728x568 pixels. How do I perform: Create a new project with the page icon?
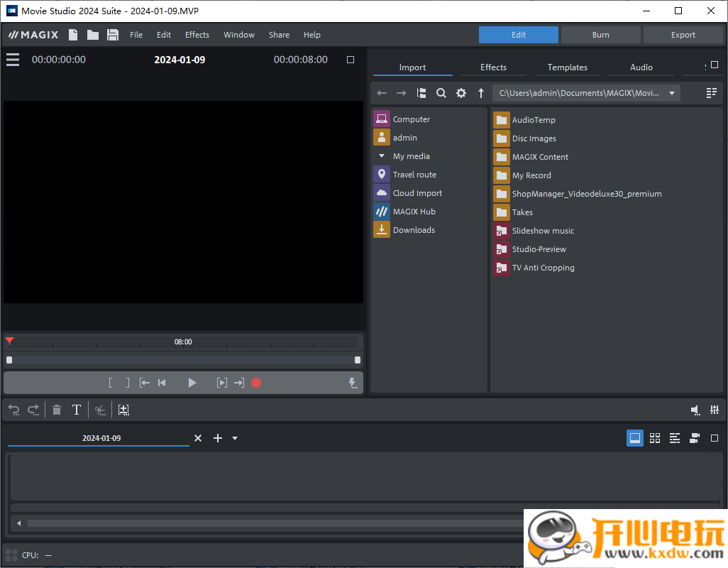pyautogui.click(x=73, y=35)
